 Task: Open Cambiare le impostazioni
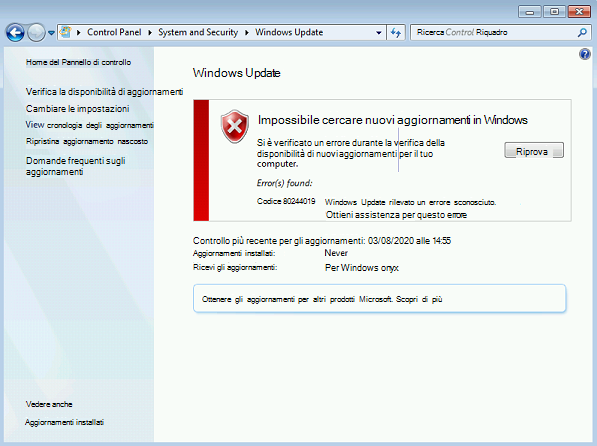[x=77, y=109]
